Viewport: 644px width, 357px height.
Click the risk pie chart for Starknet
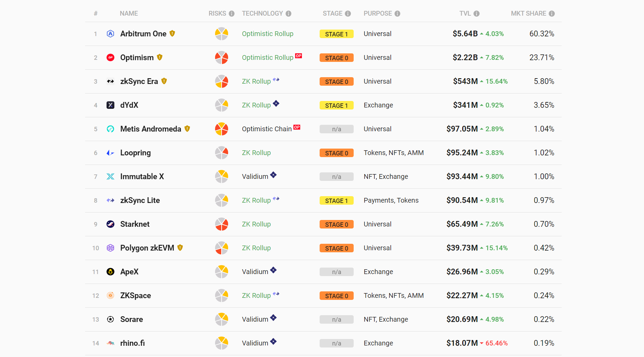tap(222, 224)
